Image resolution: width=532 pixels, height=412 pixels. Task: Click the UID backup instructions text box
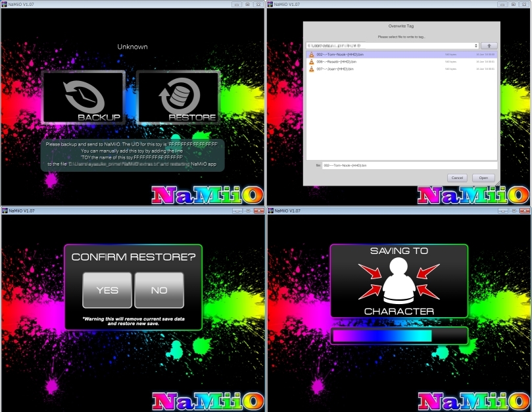coord(132,155)
